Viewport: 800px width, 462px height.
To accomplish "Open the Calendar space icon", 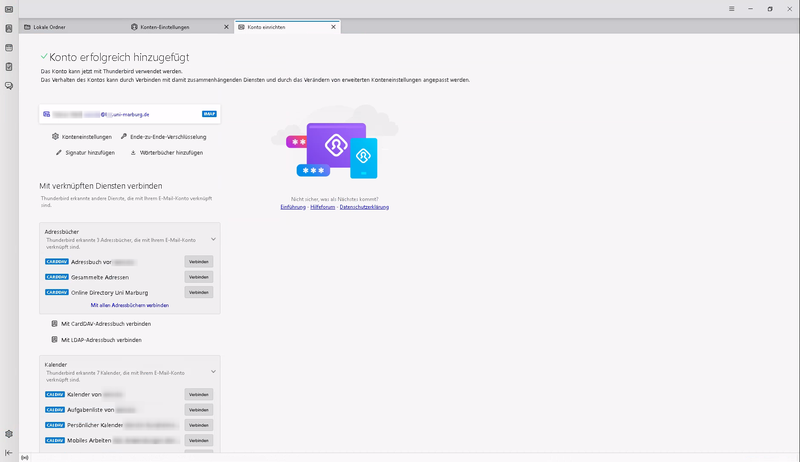I will tap(9, 47).
